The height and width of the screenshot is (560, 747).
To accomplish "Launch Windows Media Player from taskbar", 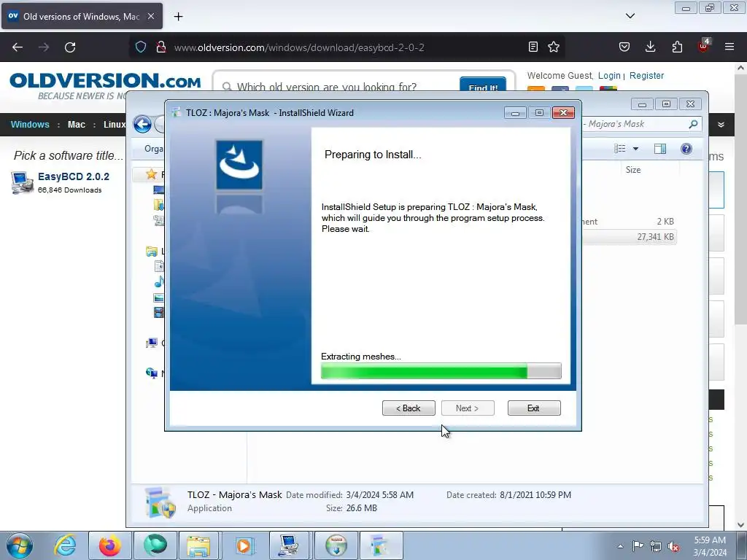I will [x=244, y=545].
